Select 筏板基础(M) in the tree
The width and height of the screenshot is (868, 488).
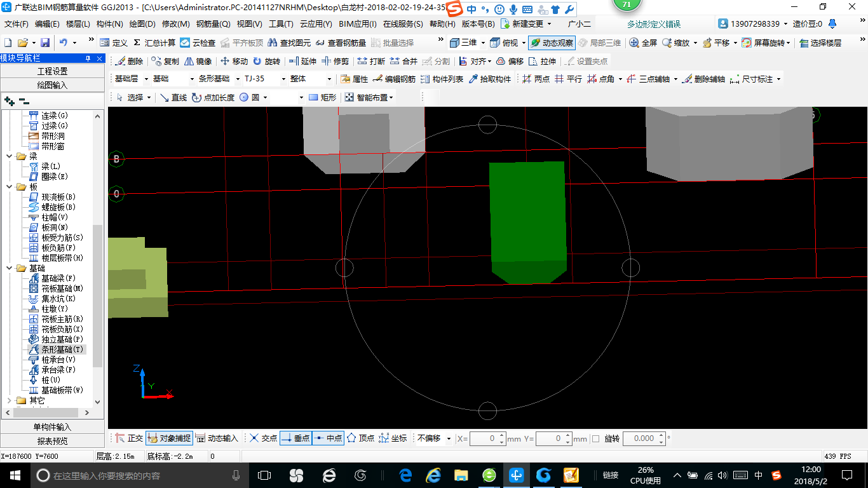click(62, 288)
